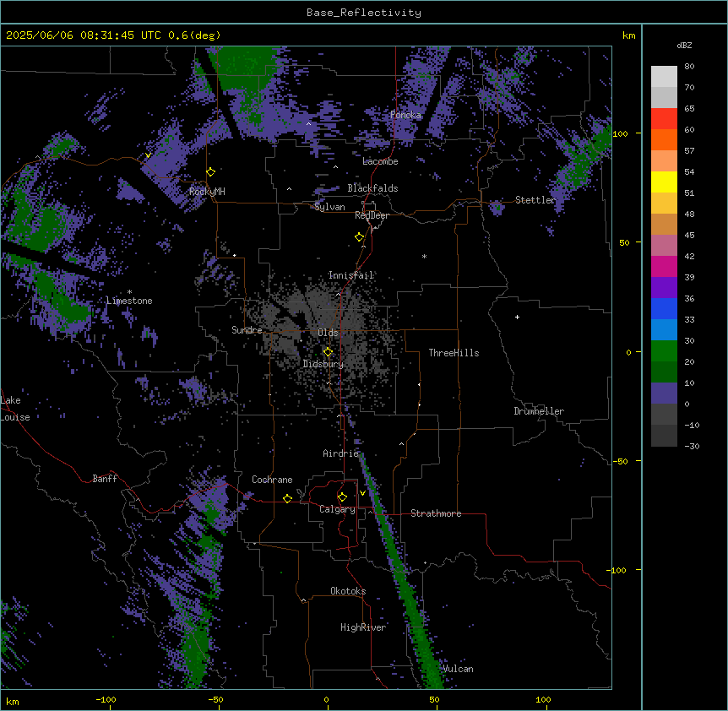Click the RockyMH map label
The height and width of the screenshot is (711, 728).
click(x=207, y=191)
